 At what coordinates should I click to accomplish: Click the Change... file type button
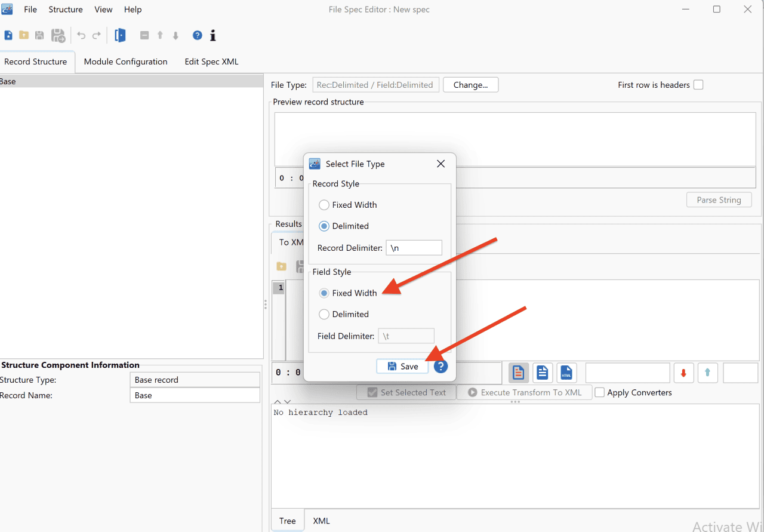tap(471, 85)
